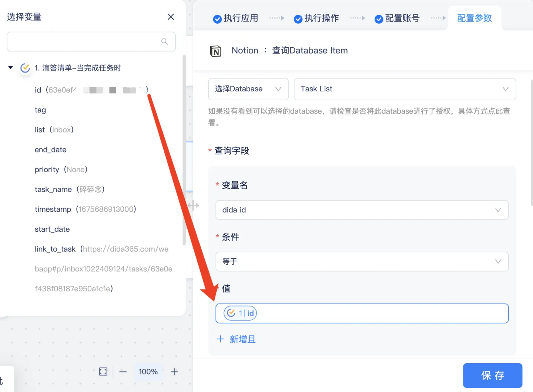Select the timestamp variable
The width and height of the screenshot is (533, 392).
coord(86,209)
